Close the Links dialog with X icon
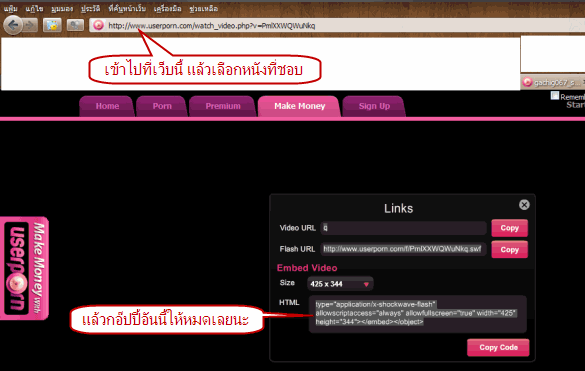 [x=524, y=205]
